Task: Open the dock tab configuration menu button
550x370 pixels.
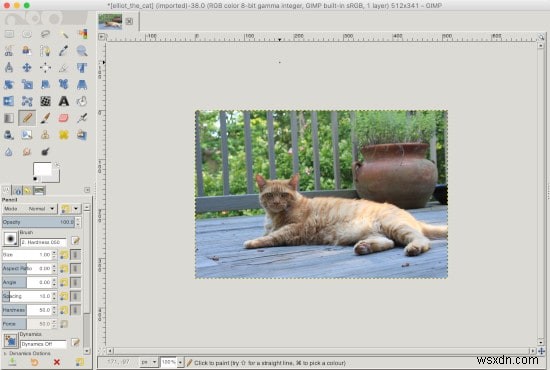Action: point(87,190)
